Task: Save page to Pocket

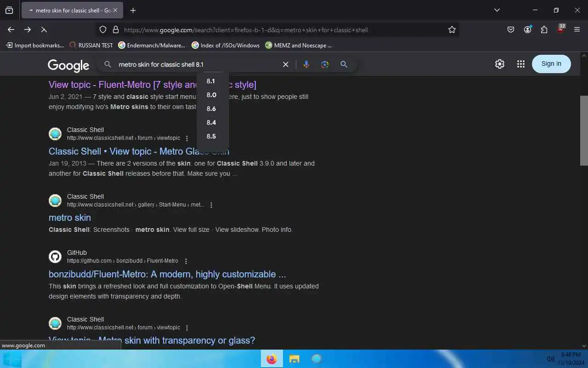Action: [x=511, y=29]
